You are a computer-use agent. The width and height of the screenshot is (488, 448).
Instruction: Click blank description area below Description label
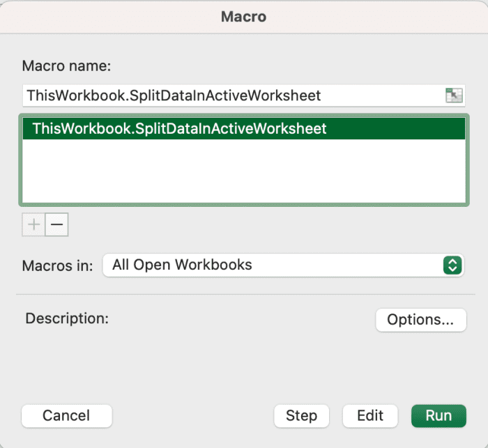[199, 364]
